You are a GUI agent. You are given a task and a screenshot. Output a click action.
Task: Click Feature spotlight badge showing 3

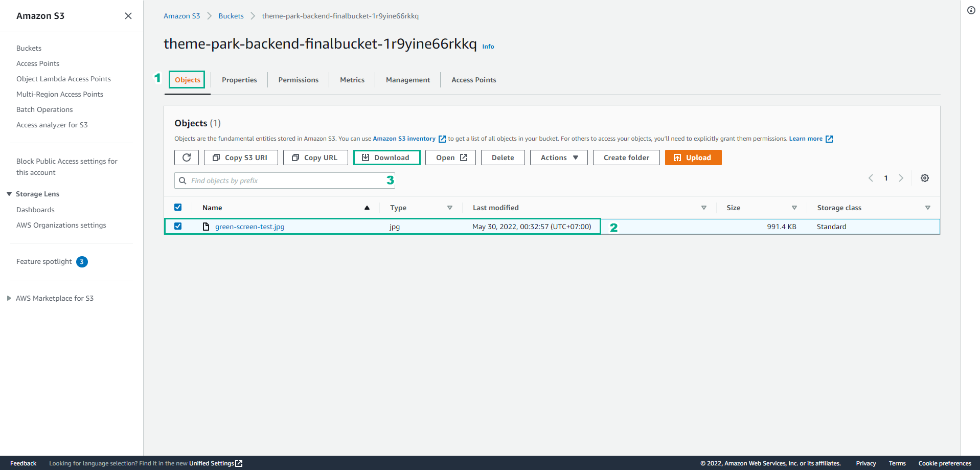point(82,262)
